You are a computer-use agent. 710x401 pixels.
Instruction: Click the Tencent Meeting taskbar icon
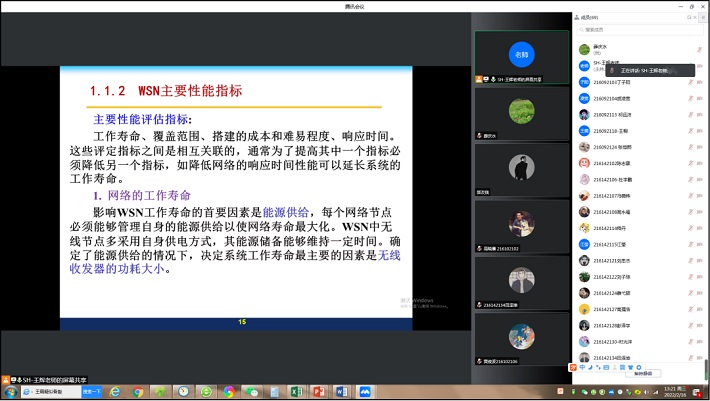(366, 391)
